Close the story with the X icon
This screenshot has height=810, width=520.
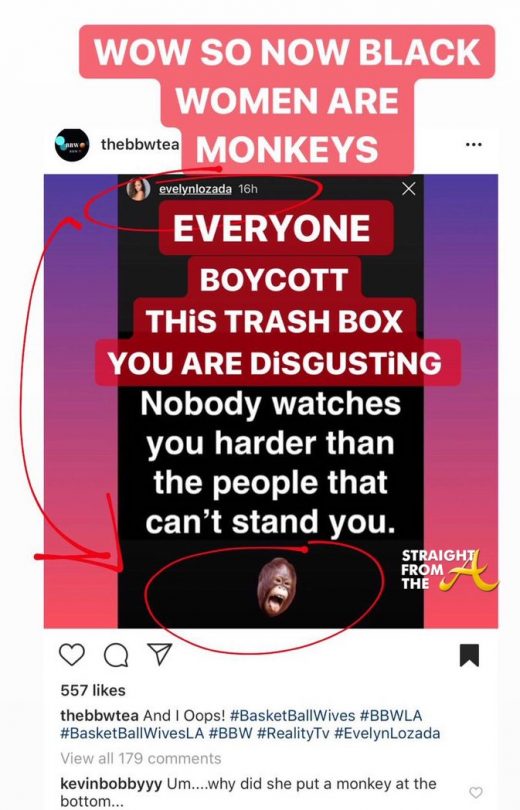click(408, 189)
